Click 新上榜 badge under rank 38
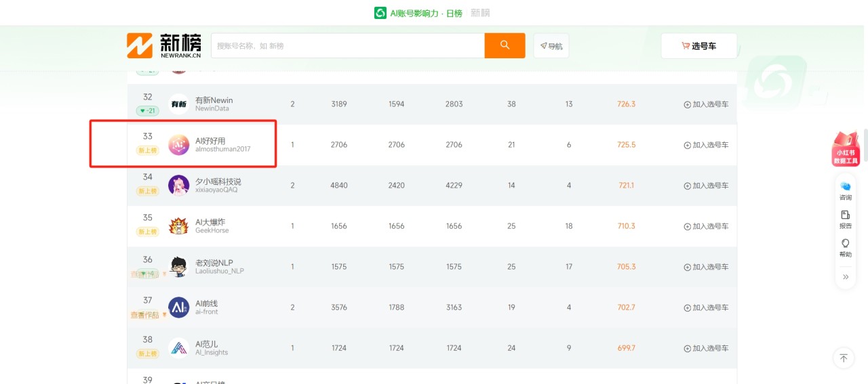The height and width of the screenshot is (384, 868). click(x=147, y=354)
